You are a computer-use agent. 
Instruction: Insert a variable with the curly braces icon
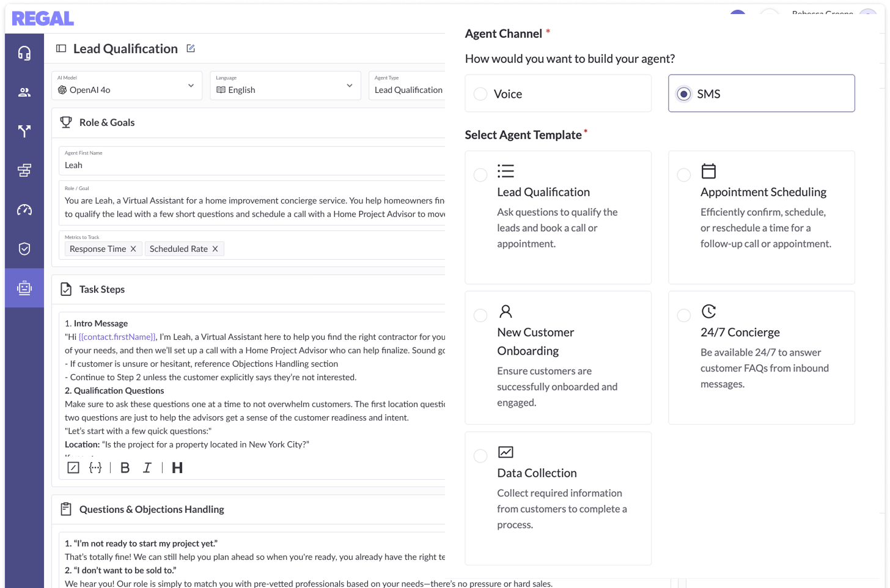click(x=95, y=468)
